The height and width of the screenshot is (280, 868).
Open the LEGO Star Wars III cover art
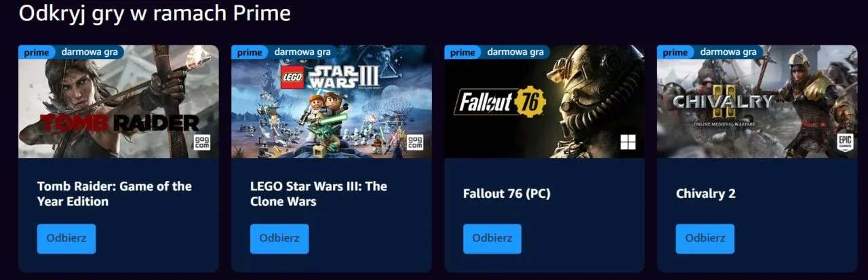(x=332, y=102)
